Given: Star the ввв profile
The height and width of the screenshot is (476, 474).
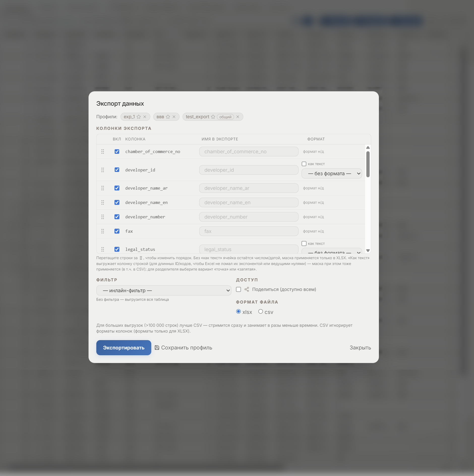Looking at the screenshot, I should click(168, 117).
